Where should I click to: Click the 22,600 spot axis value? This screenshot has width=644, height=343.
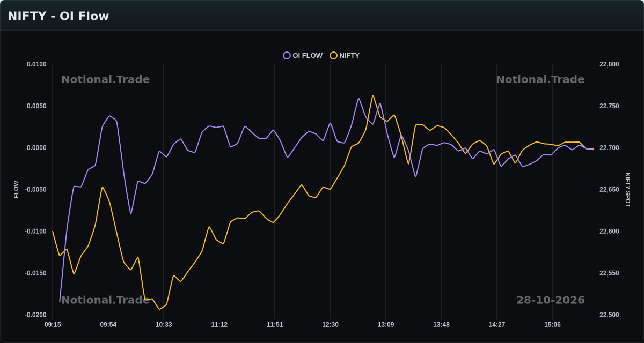tap(609, 232)
